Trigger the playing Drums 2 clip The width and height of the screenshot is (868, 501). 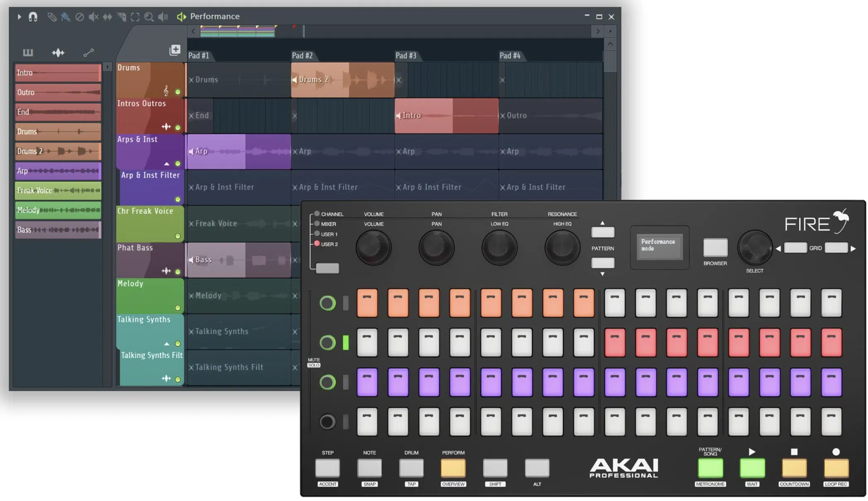pos(343,80)
